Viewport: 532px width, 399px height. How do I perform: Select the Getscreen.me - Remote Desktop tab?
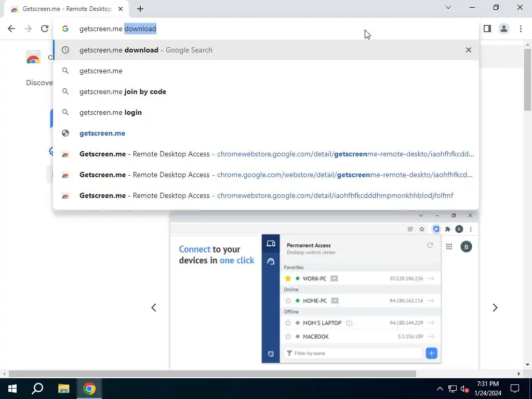coord(66,9)
